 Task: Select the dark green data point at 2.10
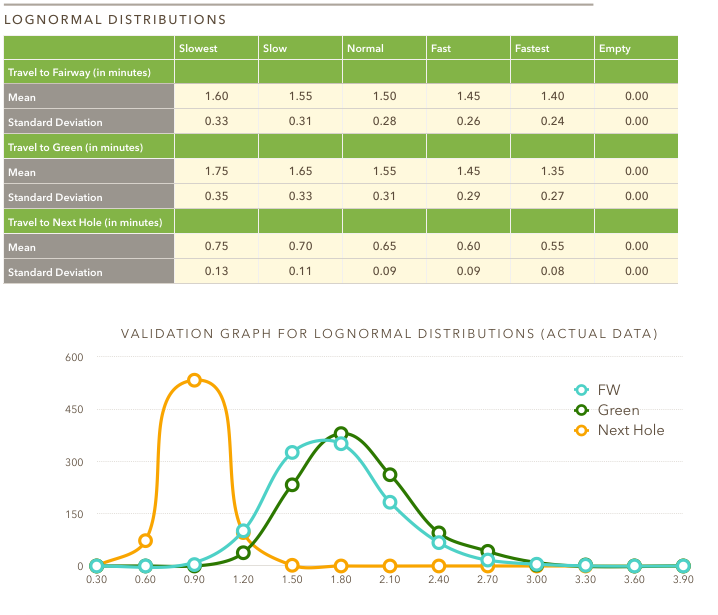[390, 475]
